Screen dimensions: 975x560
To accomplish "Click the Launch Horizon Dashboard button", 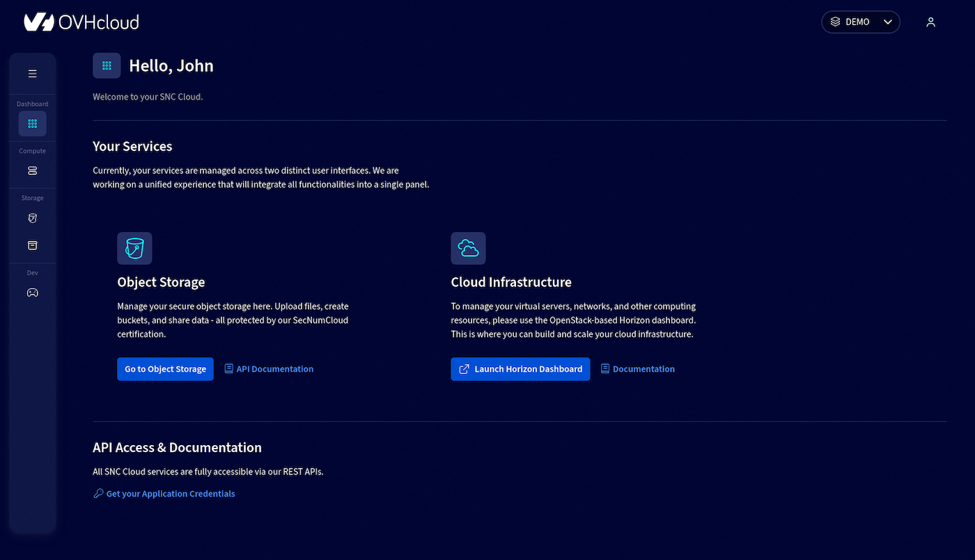I will (520, 369).
